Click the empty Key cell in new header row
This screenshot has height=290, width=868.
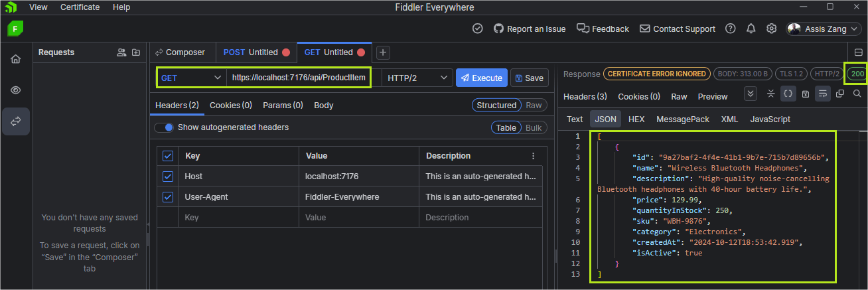point(238,218)
